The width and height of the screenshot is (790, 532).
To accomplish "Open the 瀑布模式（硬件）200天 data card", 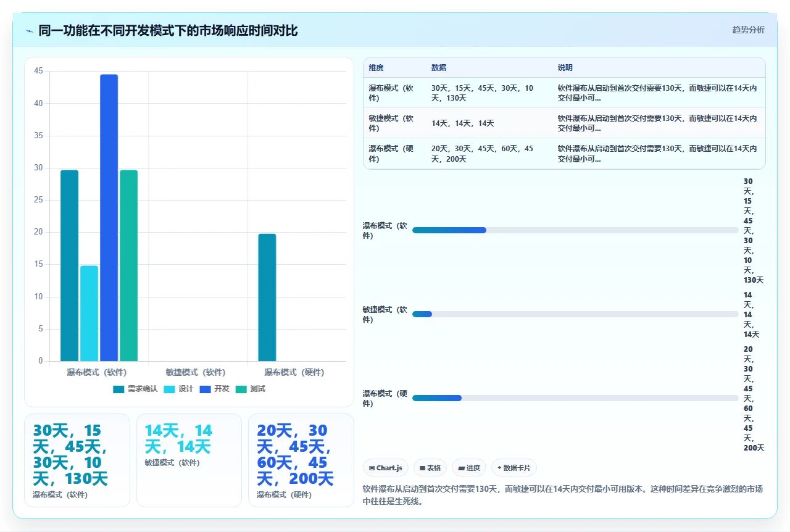I will click(x=301, y=460).
